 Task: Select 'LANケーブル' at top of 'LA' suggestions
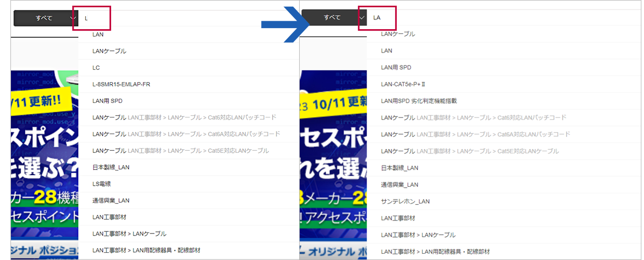coord(398,34)
